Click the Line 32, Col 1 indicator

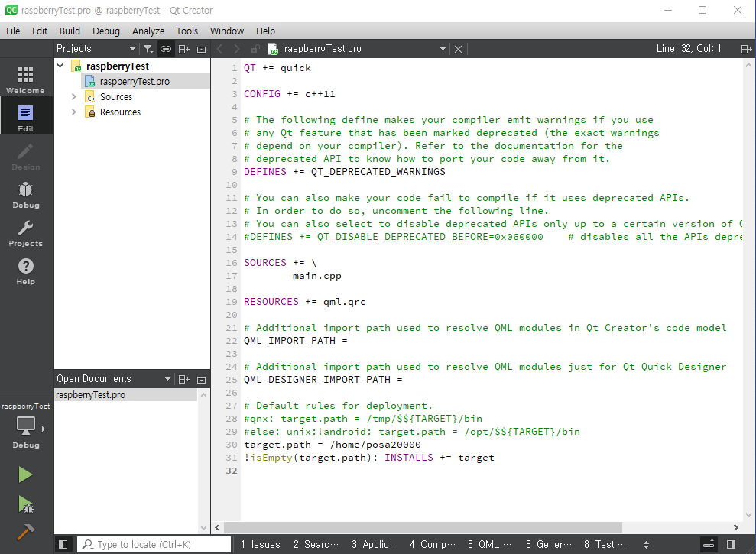pos(689,49)
